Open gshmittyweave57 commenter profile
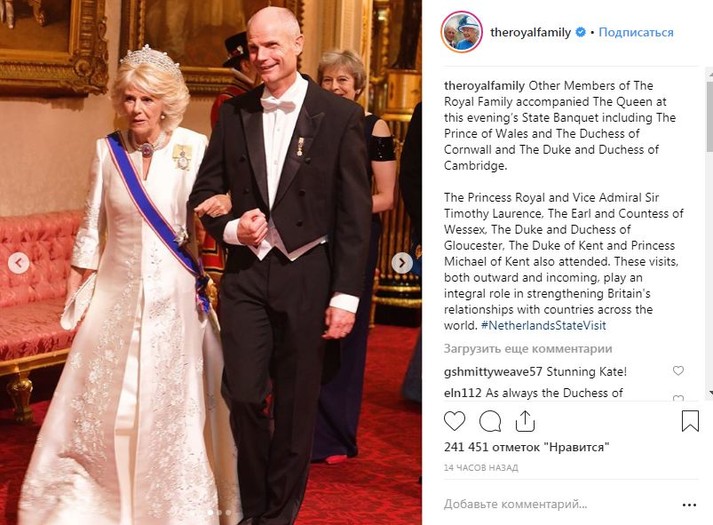Image resolution: width=713 pixels, height=525 pixels. (x=493, y=372)
